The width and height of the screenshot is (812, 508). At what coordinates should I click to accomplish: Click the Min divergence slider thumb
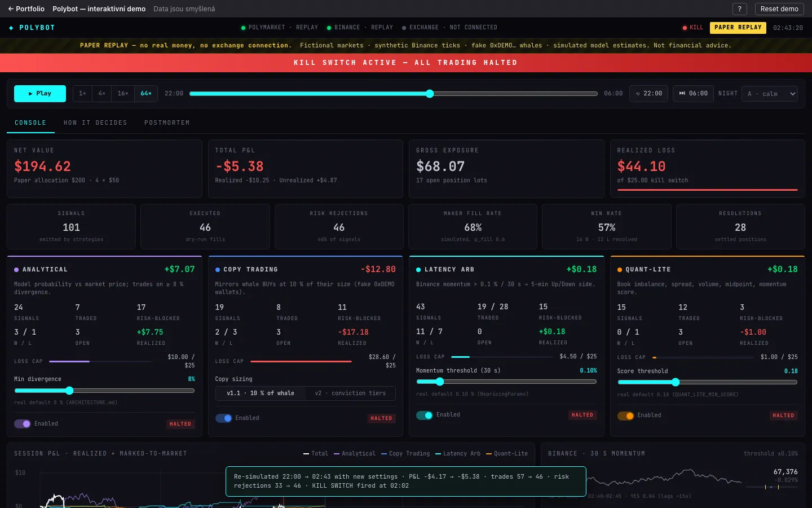pos(69,391)
